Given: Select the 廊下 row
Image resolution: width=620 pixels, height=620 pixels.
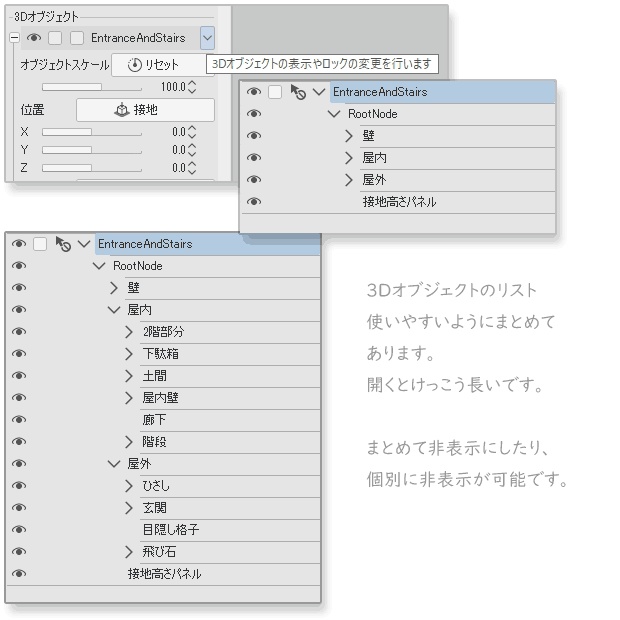Looking at the screenshot, I should (230, 420).
